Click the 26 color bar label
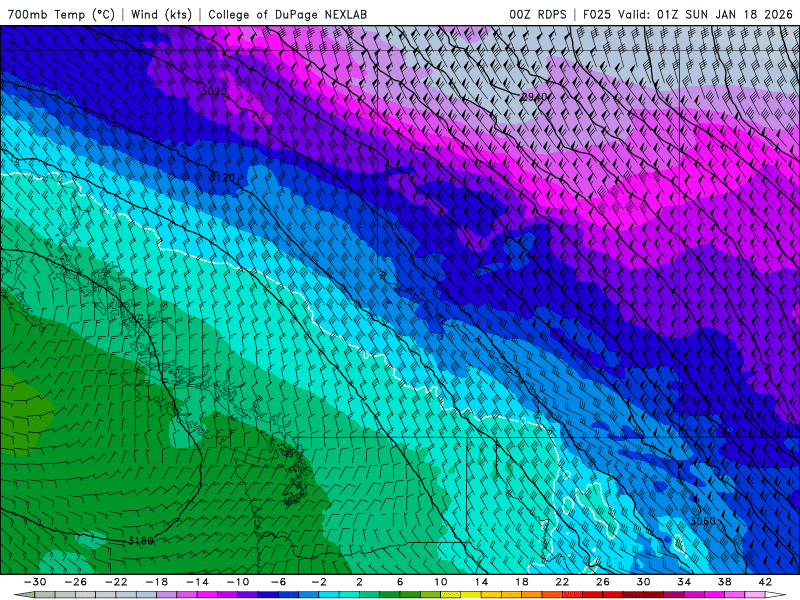This screenshot has width=800, height=600. pyautogui.click(x=603, y=582)
